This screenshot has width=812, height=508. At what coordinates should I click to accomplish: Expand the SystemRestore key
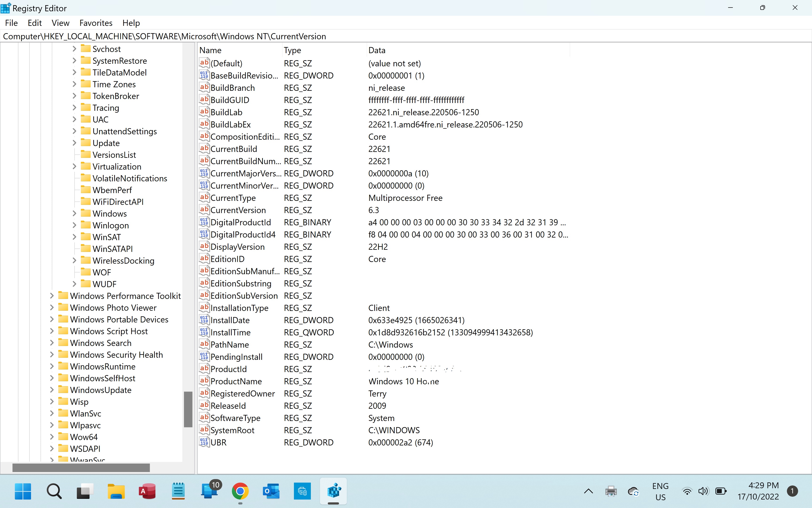point(74,60)
